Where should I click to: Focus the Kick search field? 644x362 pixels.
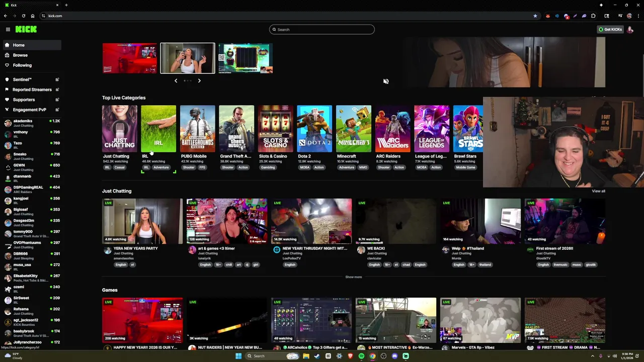click(322, 29)
